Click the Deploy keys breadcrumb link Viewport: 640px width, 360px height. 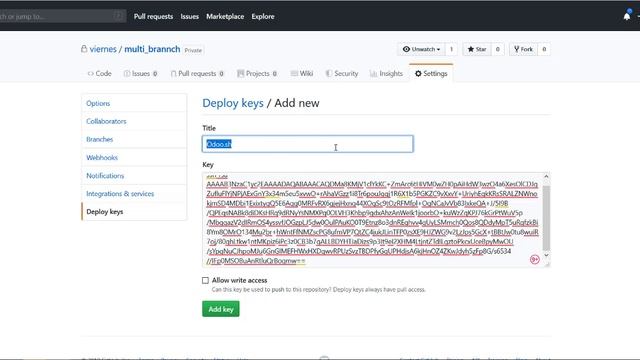click(233, 103)
